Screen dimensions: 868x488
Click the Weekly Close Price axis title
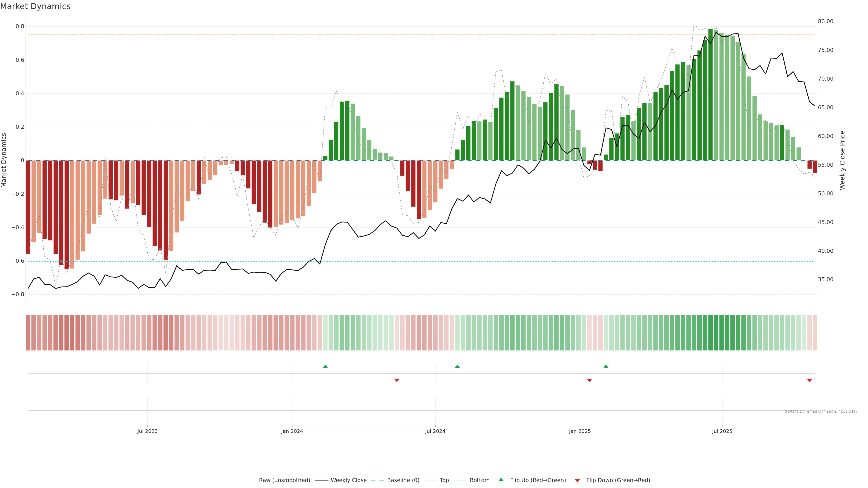(x=842, y=160)
